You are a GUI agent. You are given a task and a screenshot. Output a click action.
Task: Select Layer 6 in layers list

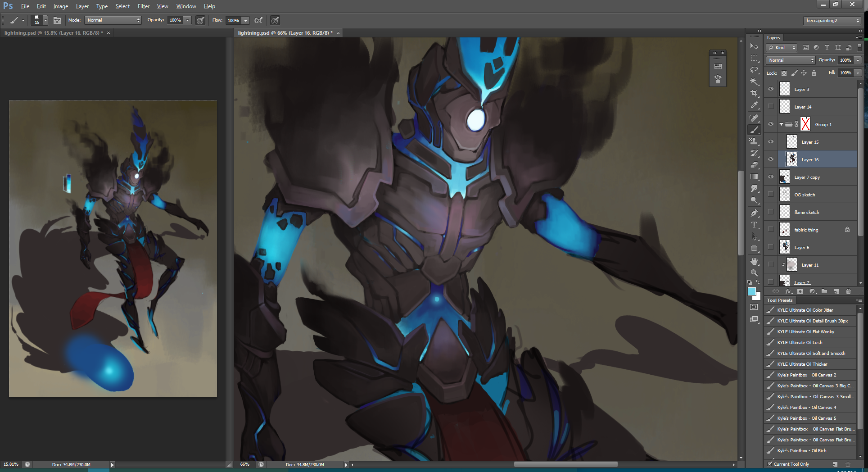point(811,247)
